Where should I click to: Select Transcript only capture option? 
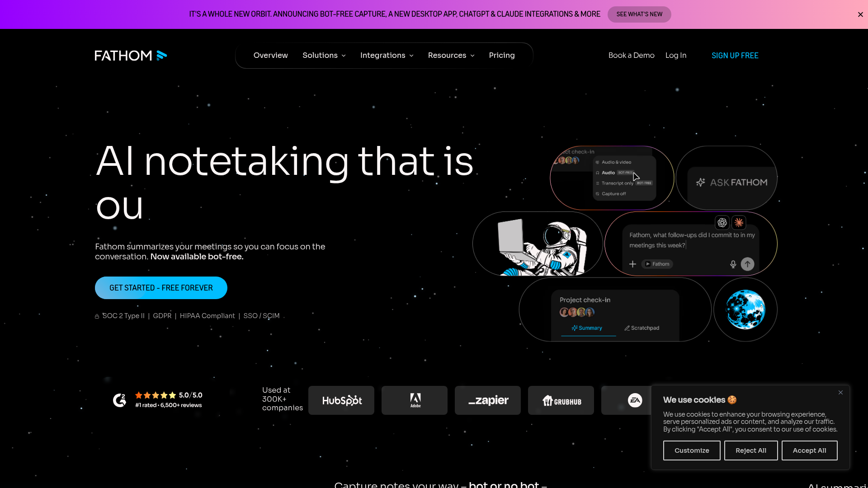point(623,183)
